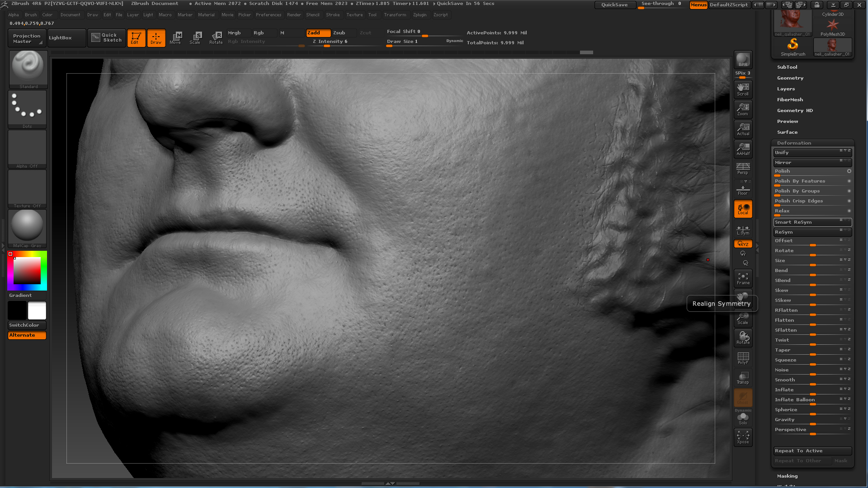This screenshot has width=868, height=488.
Task: Toggle the Floor grid icon
Action: [743, 188]
